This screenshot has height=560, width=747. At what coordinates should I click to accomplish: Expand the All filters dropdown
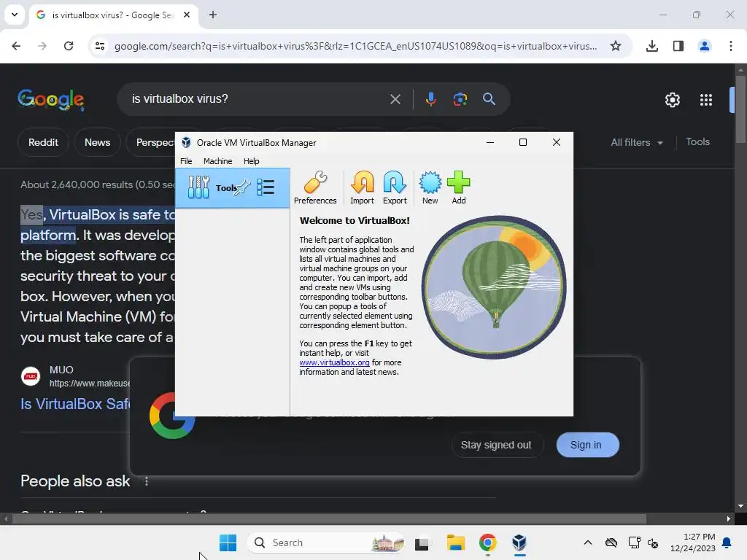tap(637, 142)
